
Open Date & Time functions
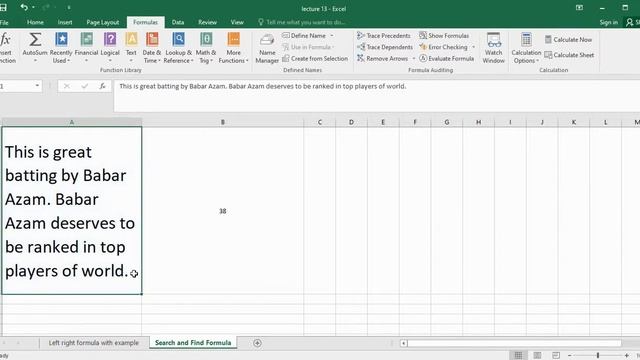(x=151, y=48)
